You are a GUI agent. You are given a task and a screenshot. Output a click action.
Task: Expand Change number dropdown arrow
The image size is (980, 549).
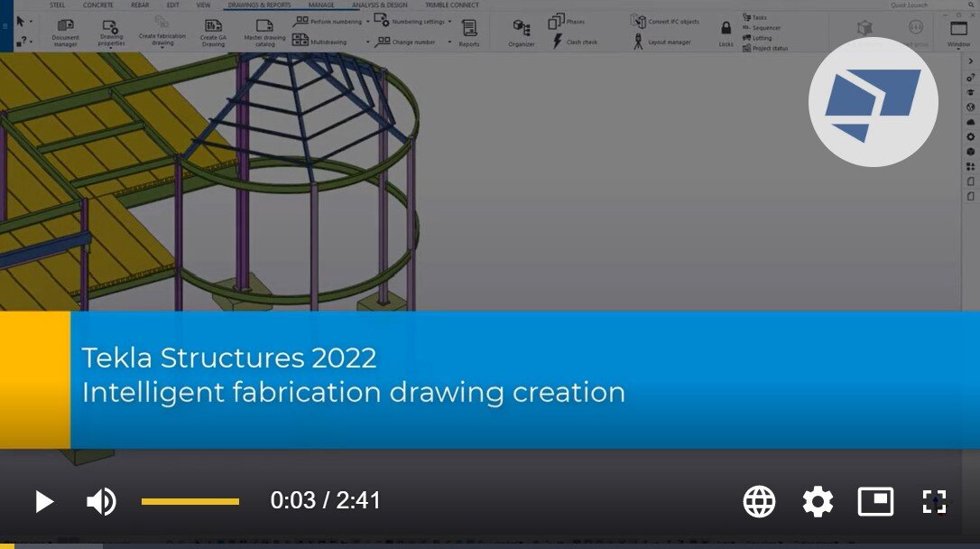[x=449, y=42]
